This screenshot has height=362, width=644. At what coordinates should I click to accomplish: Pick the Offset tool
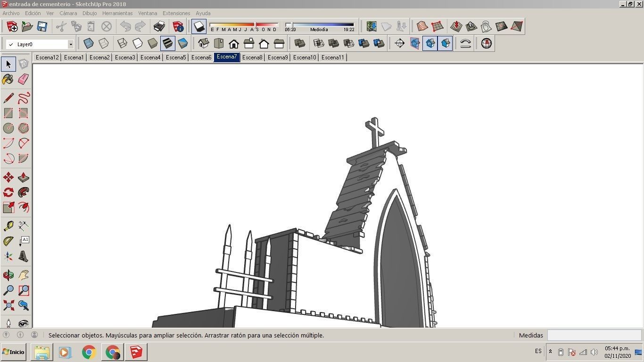(23, 207)
